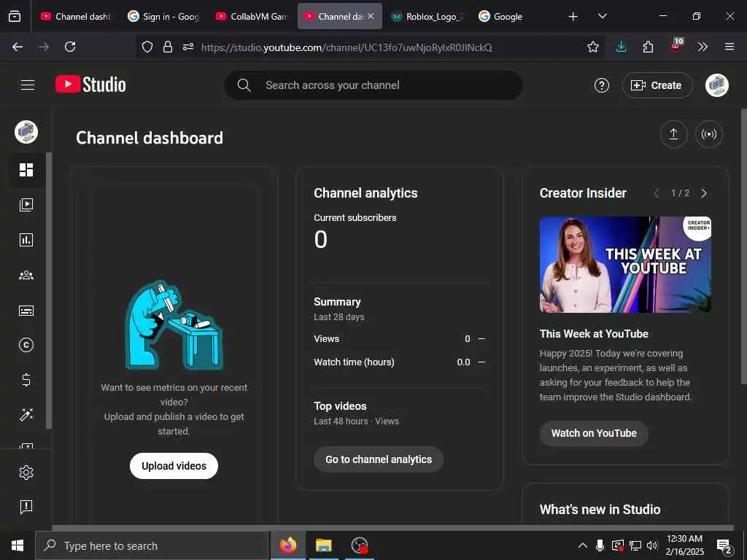
Task: Click the YouTube Studio logo
Action: (90, 85)
